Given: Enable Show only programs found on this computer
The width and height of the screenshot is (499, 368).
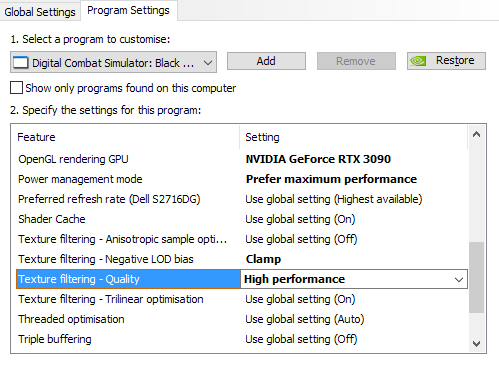Looking at the screenshot, I should click(x=16, y=88).
